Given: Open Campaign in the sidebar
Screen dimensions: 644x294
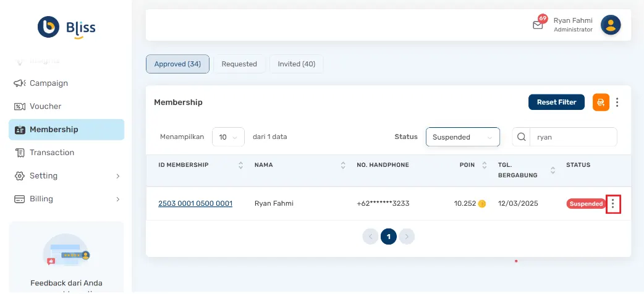Looking at the screenshot, I should [x=48, y=83].
